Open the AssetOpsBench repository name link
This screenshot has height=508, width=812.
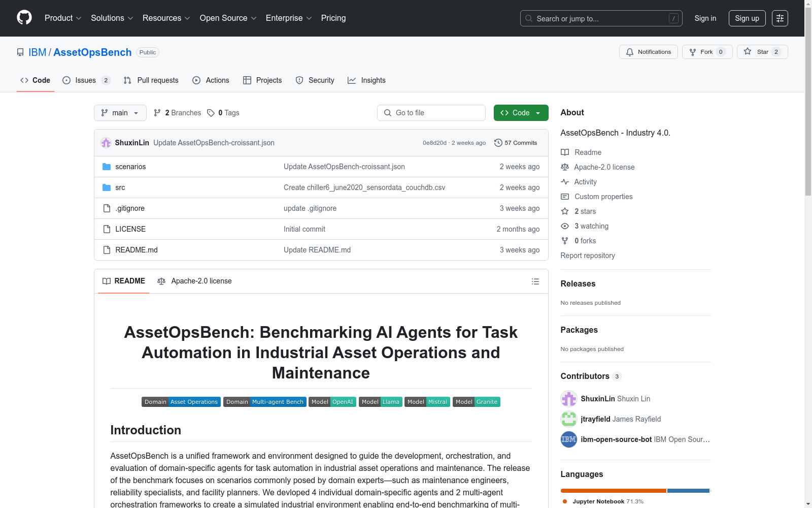coord(92,52)
